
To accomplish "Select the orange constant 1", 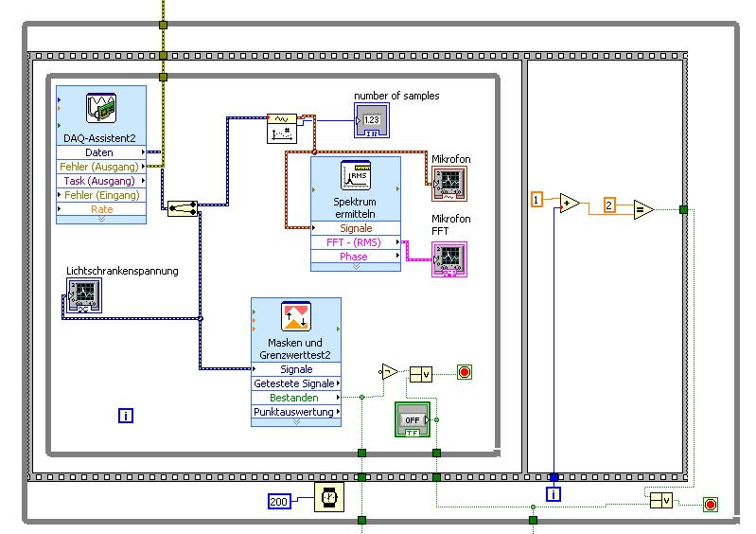I will 536,199.
